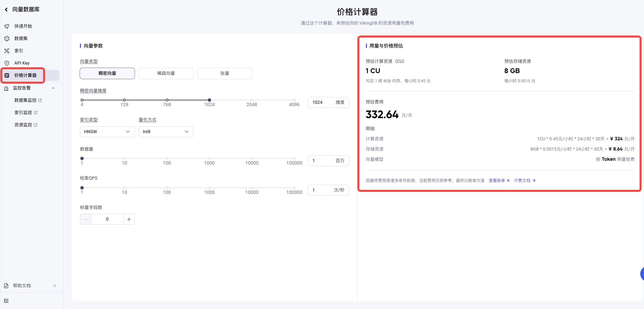The width and height of the screenshot is (644, 309).
Task: Open 索引 in the sidebar
Action: (19, 51)
